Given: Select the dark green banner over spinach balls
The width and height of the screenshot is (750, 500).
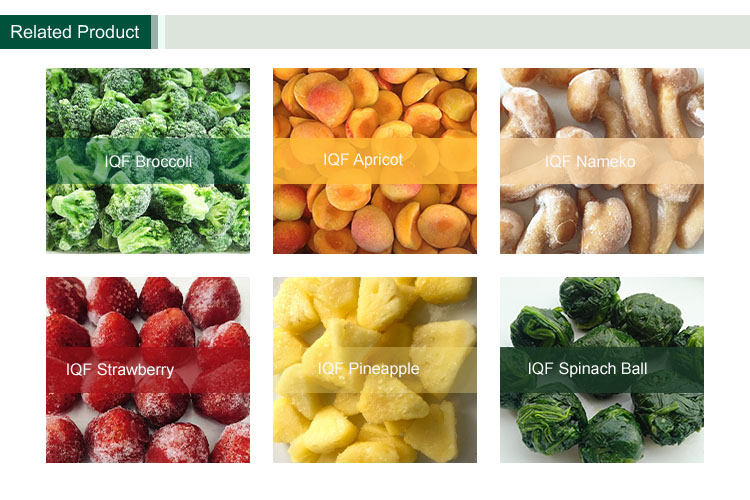Looking at the screenshot, I should 602,370.
